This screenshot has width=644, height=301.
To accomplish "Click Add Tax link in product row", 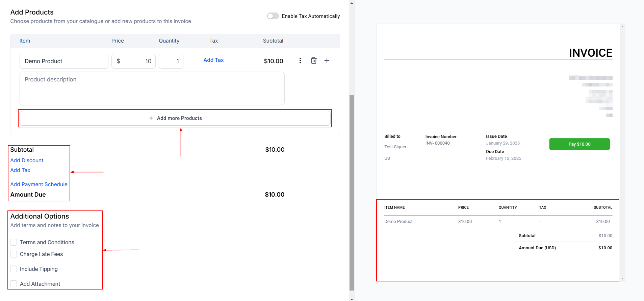I will (213, 60).
